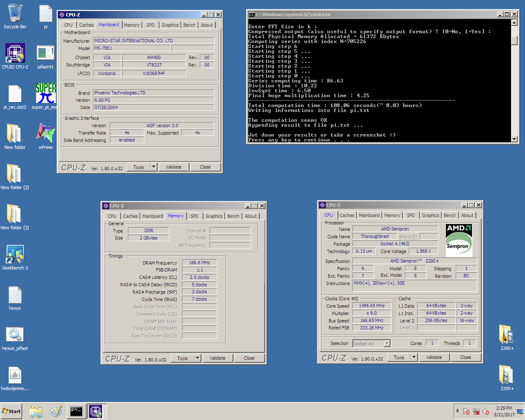Open the hwbotprime java file icon
The width and height of the screenshot is (525, 420).
(15, 378)
